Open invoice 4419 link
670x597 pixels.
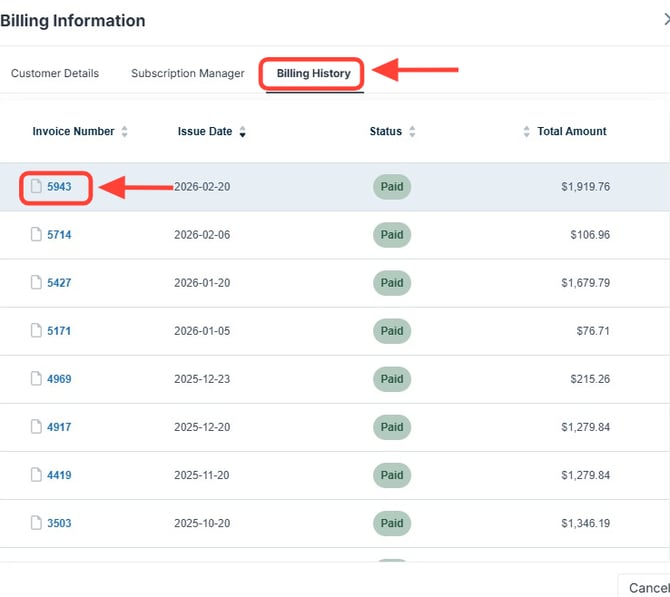coord(59,475)
